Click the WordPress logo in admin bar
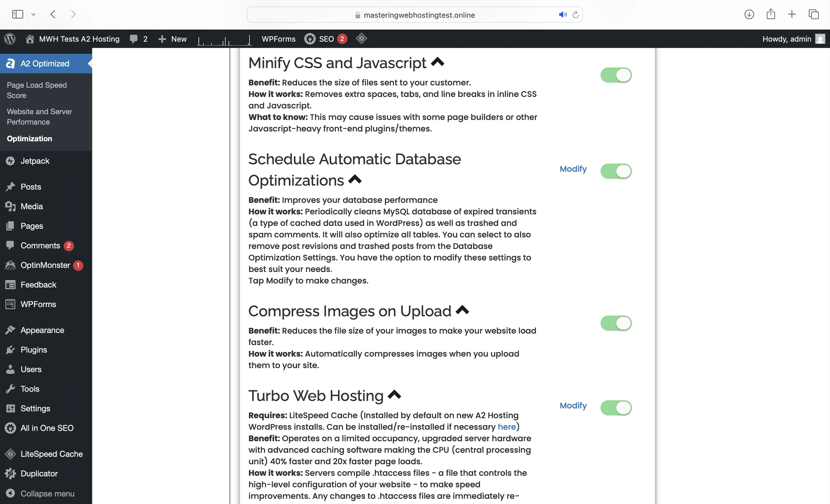Viewport: 830px width, 504px height. [x=10, y=39]
